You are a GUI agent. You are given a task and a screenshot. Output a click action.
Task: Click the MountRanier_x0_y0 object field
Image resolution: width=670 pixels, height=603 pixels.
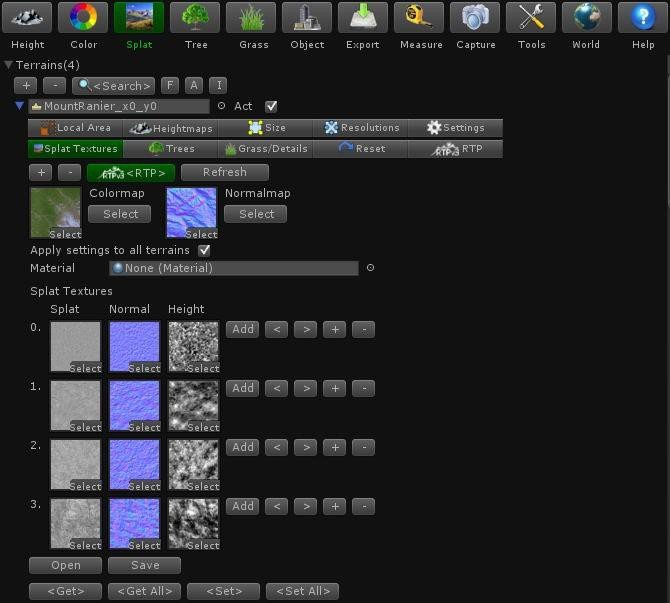[x=119, y=106]
